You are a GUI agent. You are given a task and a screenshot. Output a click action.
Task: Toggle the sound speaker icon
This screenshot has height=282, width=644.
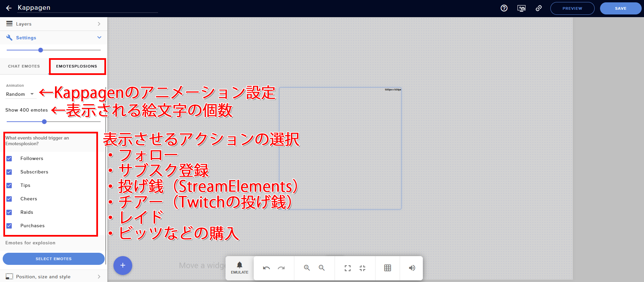[412, 268]
